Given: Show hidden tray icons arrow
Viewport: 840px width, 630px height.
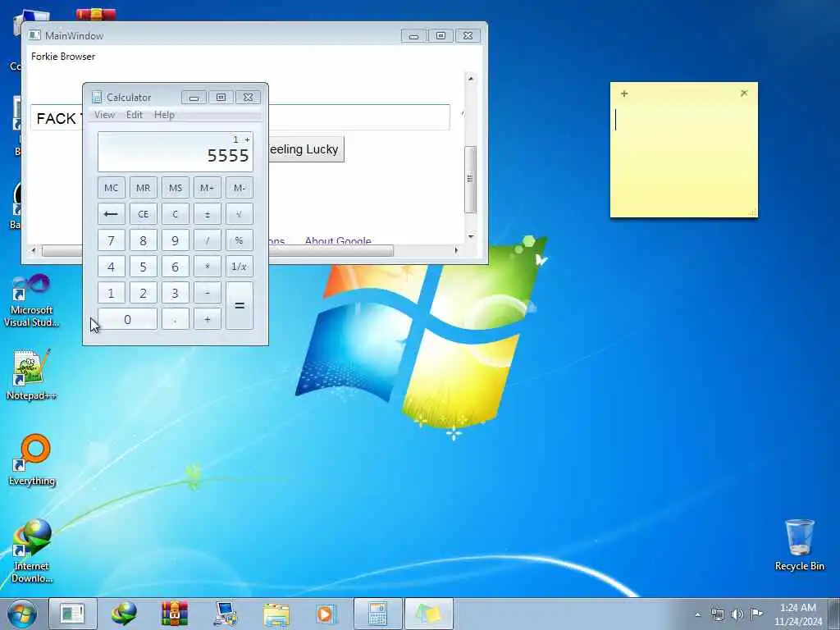Looking at the screenshot, I should click(697, 615).
